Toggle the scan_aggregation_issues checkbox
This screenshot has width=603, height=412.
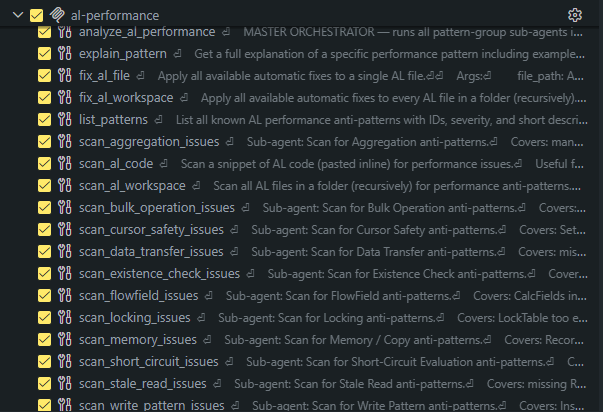pyautogui.click(x=44, y=142)
